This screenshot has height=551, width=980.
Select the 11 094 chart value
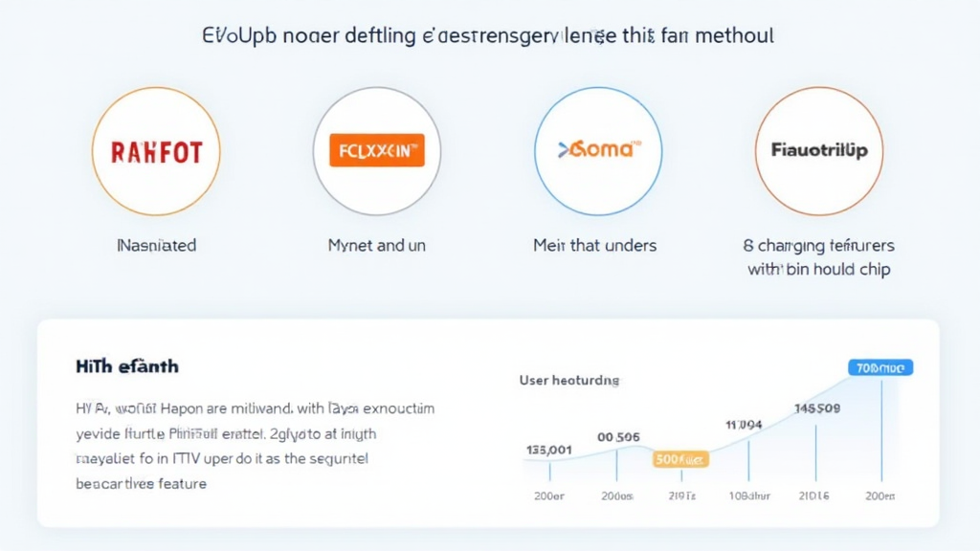tap(743, 424)
